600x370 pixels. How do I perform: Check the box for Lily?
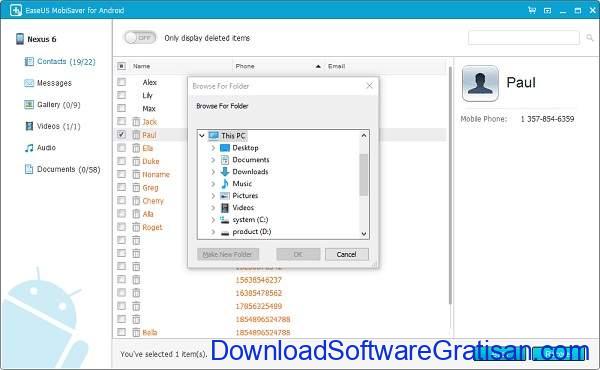121,95
